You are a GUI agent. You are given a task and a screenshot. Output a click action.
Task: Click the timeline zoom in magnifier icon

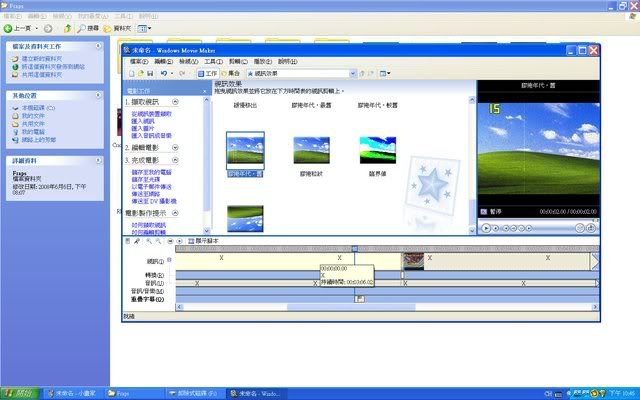pyautogui.click(x=147, y=241)
